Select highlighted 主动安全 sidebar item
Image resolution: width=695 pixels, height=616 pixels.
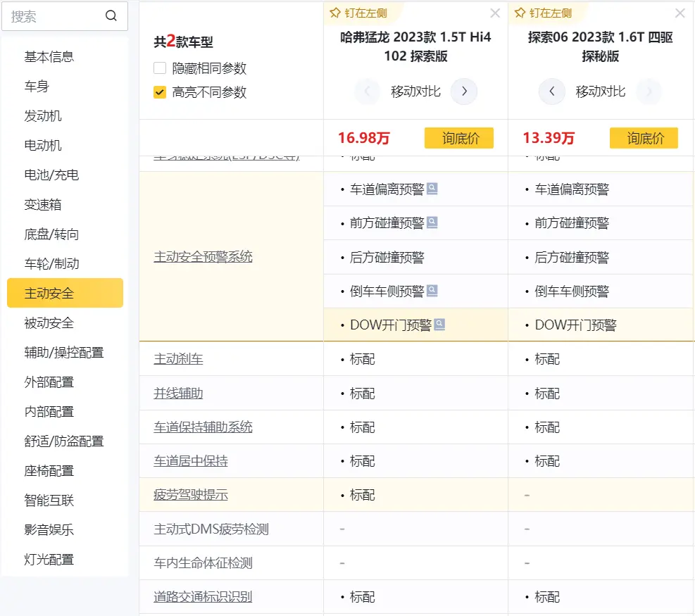[x=65, y=293]
